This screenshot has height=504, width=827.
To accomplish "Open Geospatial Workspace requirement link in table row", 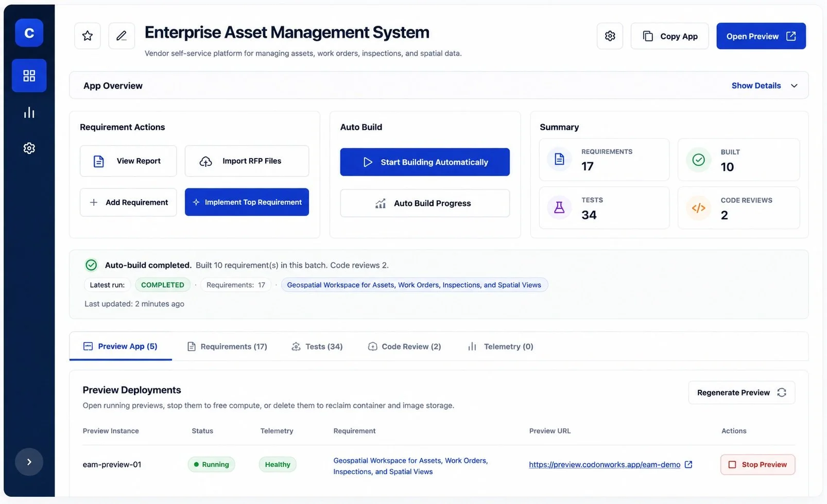I will (410, 466).
